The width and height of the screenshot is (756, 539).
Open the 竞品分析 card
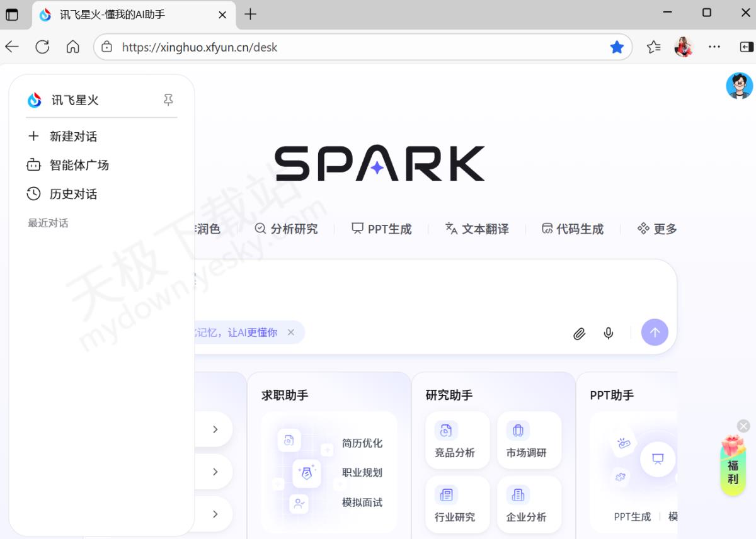tap(455, 440)
